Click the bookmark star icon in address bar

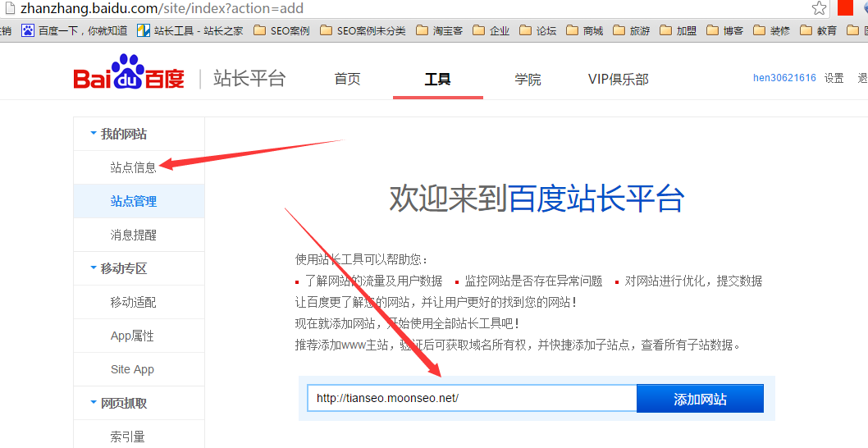pos(820,7)
